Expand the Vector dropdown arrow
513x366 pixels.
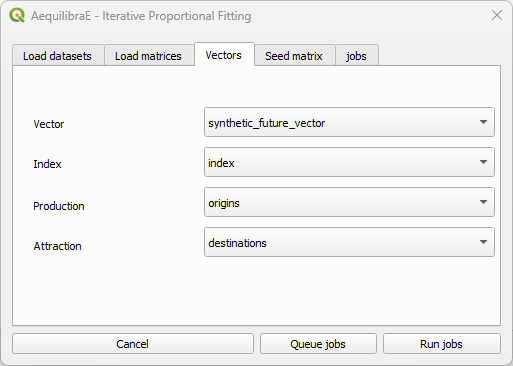point(483,122)
